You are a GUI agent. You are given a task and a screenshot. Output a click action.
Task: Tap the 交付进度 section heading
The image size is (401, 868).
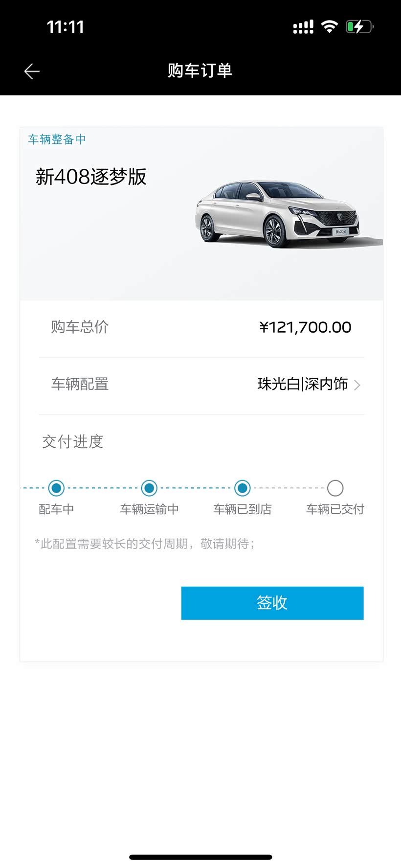click(x=72, y=442)
